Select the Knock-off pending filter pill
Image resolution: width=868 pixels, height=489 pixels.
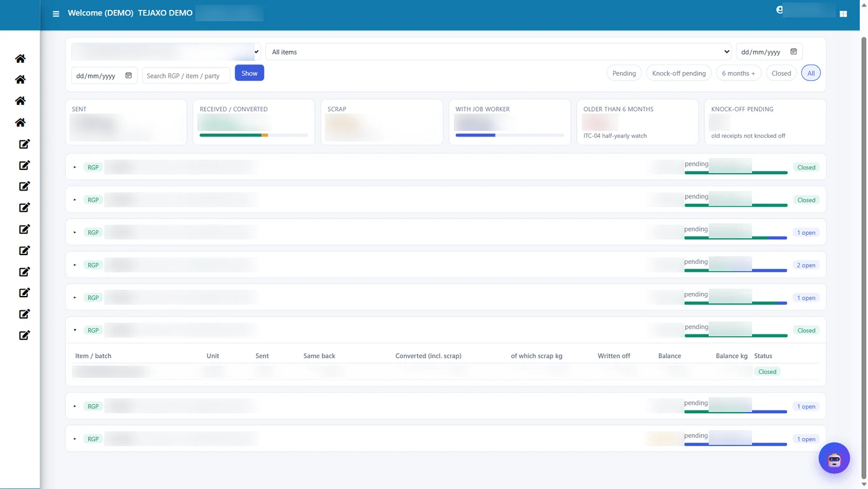679,73
